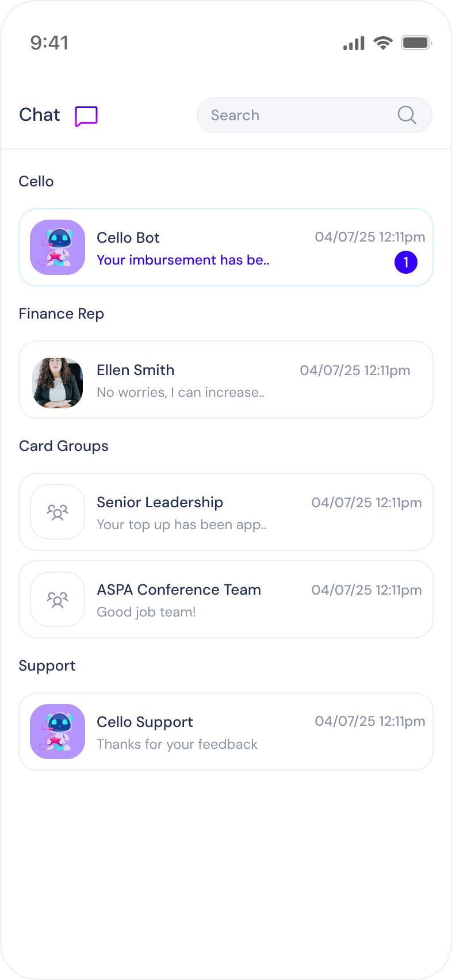Image resolution: width=452 pixels, height=980 pixels.
Task: Open Ellen Smith's profile photo
Action: coord(58,383)
